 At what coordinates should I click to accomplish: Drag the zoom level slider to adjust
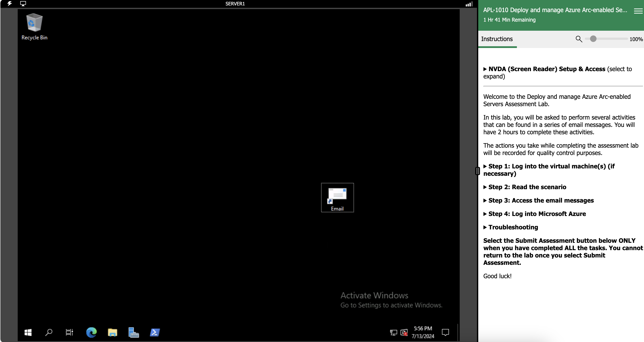[x=593, y=39]
